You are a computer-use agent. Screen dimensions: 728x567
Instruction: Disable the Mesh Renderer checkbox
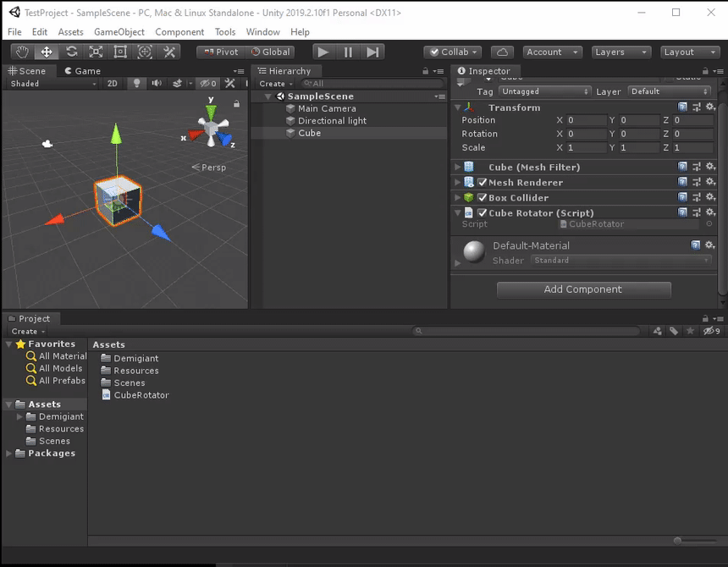point(483,182)
